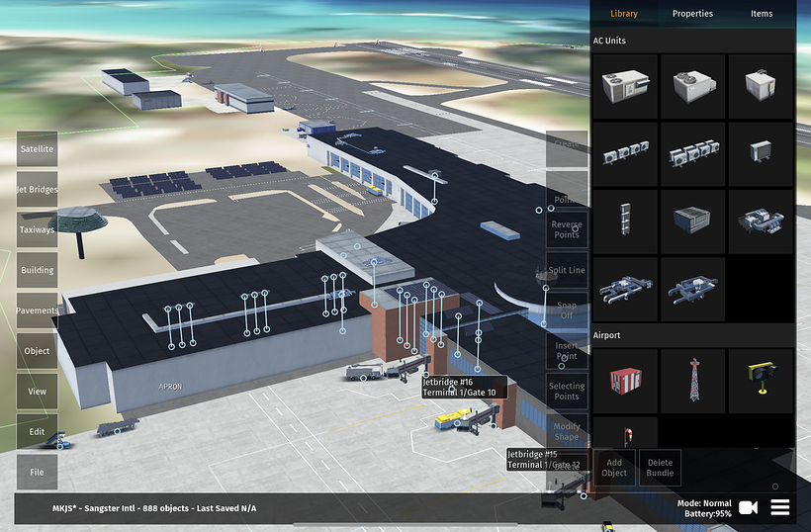
Task: Choose the wide duct network thumbnail
Action: [625, 290]
